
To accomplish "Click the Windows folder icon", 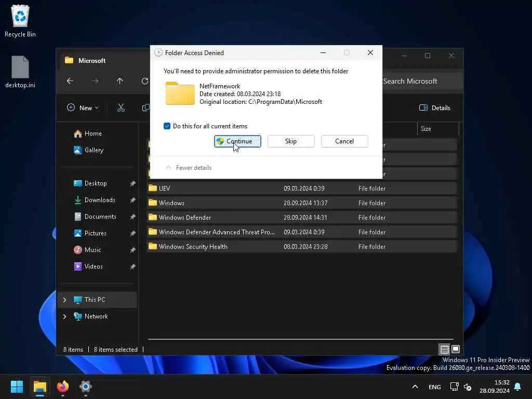I will (x=153, y=203).
